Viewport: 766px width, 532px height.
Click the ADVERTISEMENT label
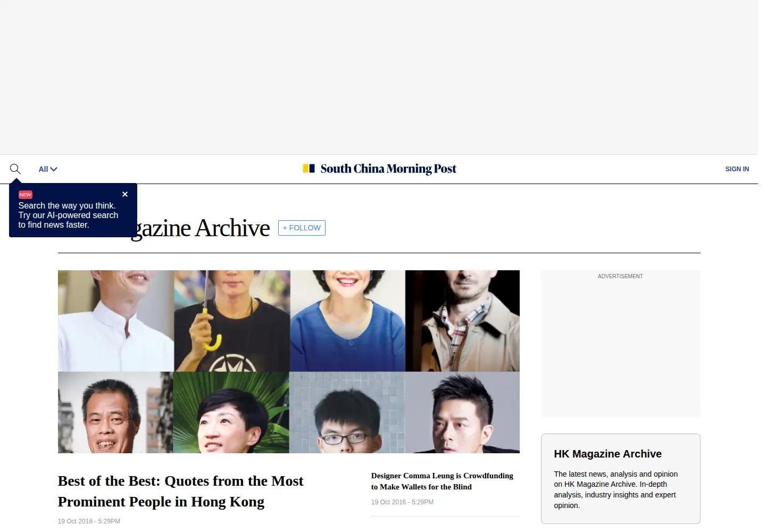(x=620, y=276)
